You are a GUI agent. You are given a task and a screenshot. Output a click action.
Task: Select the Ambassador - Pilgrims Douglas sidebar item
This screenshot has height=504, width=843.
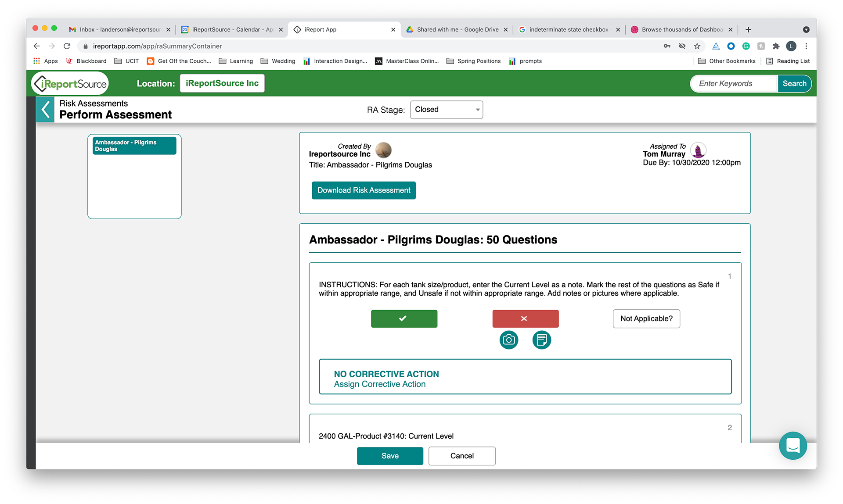click(134, 146)
